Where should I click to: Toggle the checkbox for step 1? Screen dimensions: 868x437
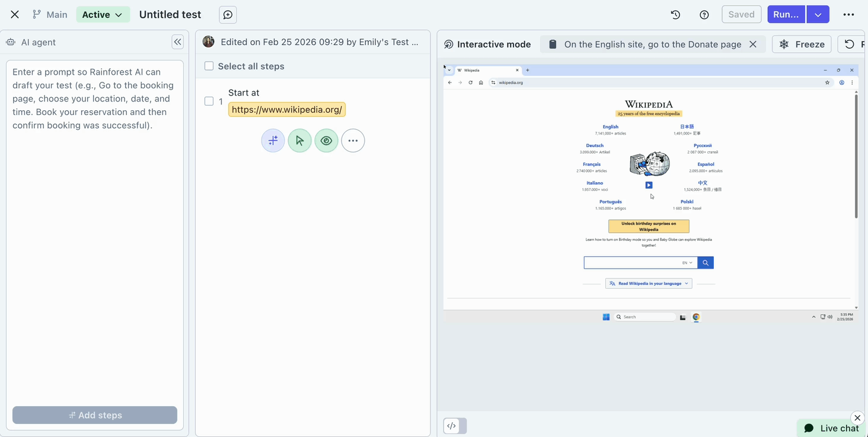click(209, 101)
